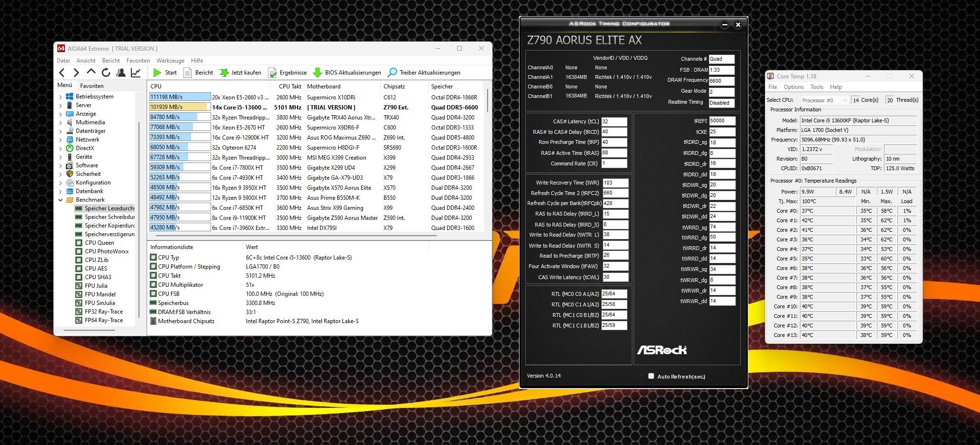Click Jetzt kaufen in AIDA64 toolbar

(x=240, y=73)
